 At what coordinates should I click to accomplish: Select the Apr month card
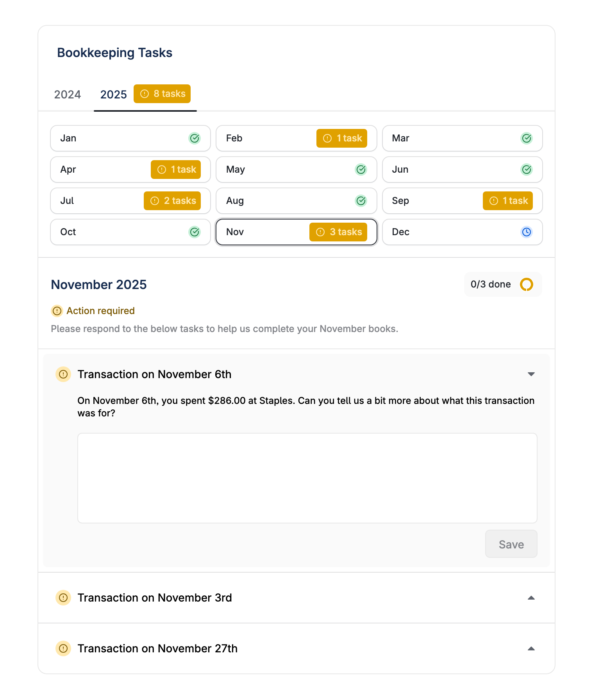click(x=130, y=170)
